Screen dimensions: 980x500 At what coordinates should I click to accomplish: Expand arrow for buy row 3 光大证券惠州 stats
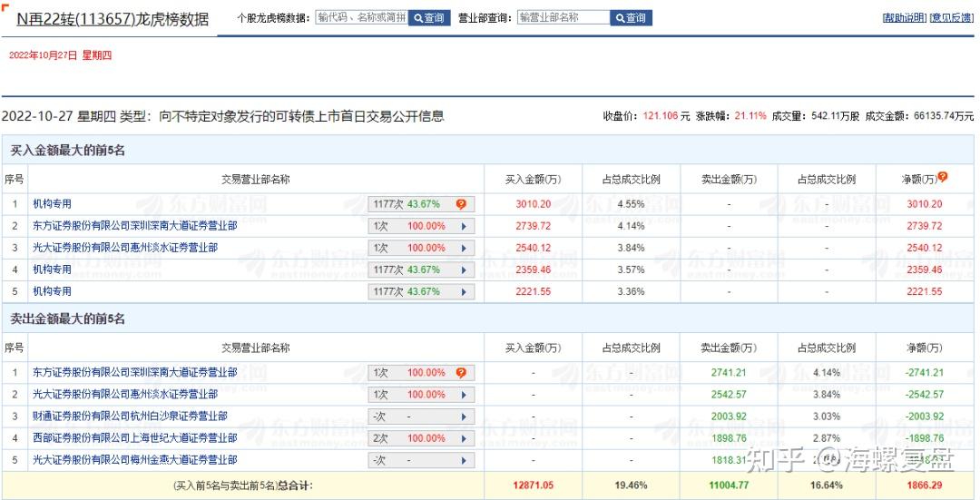coord(464,248)
